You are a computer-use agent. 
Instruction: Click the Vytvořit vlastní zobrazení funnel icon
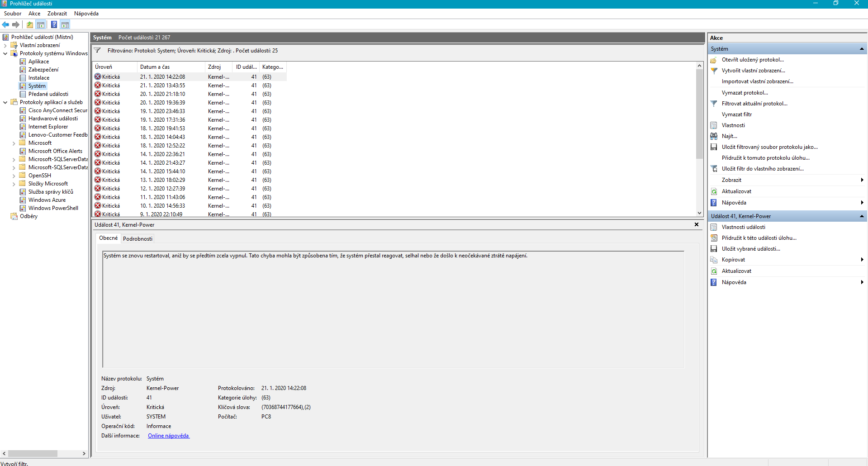pos(714,71)
